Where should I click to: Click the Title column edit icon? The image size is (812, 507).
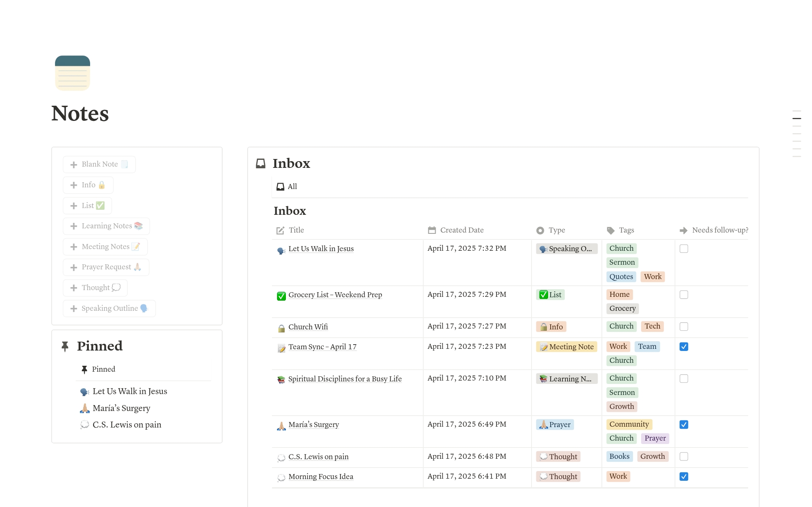click(x=280, y=230)
